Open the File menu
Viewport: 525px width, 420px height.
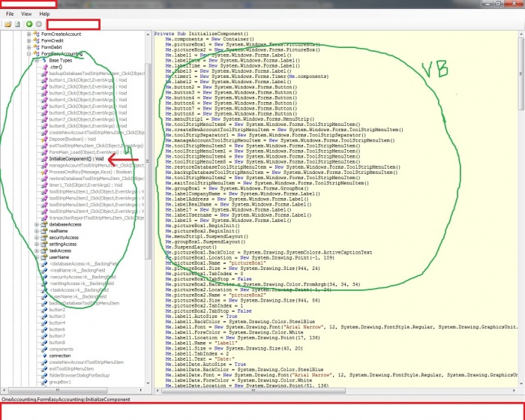[10, 13]
